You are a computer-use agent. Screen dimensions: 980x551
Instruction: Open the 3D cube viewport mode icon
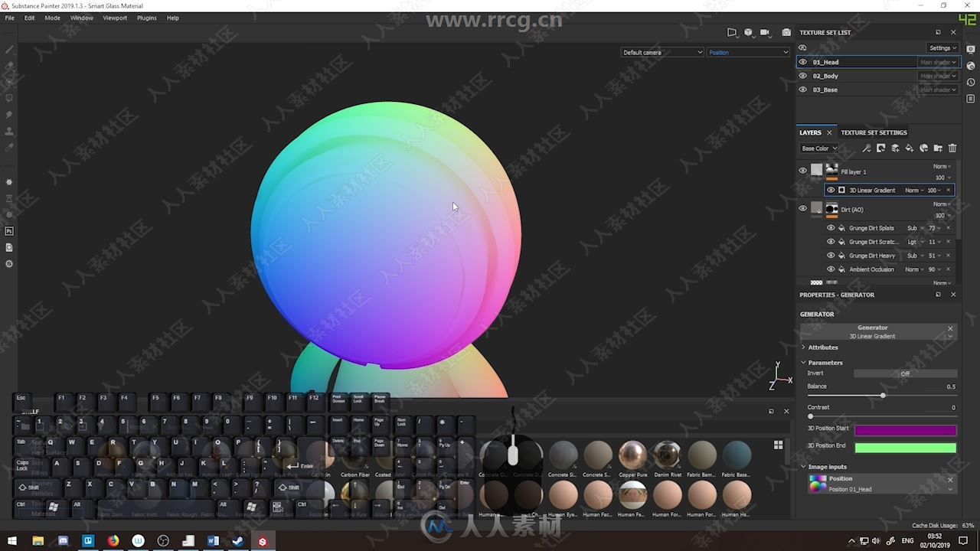point(748,32)
